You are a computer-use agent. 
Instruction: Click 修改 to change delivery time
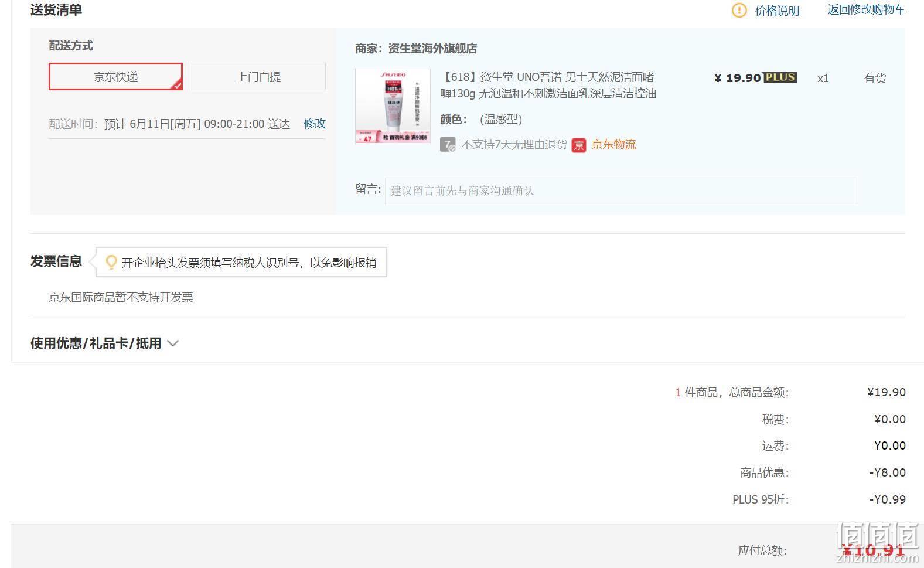tap(314, 124)
